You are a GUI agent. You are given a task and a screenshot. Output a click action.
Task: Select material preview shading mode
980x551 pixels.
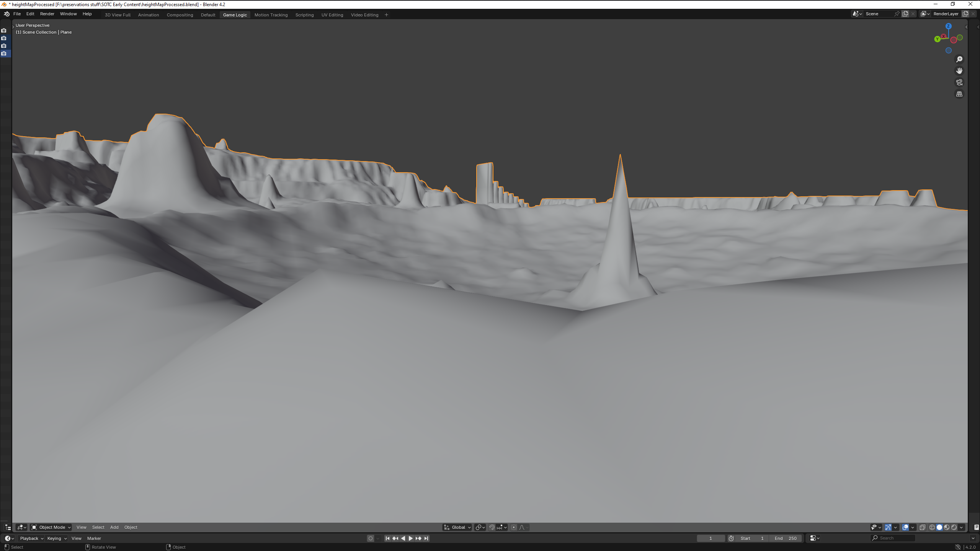(947, 527)
